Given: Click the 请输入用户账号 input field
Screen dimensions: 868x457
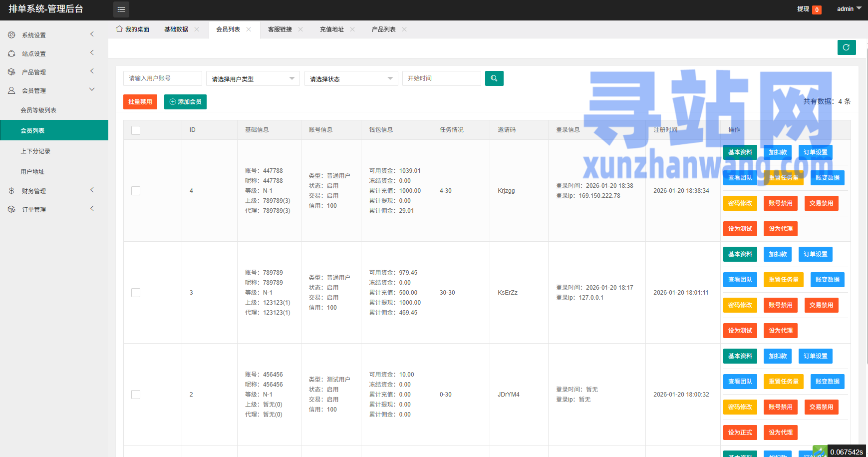Looking at the screenshot, I should pyautogui.click(x=162, y=78).
